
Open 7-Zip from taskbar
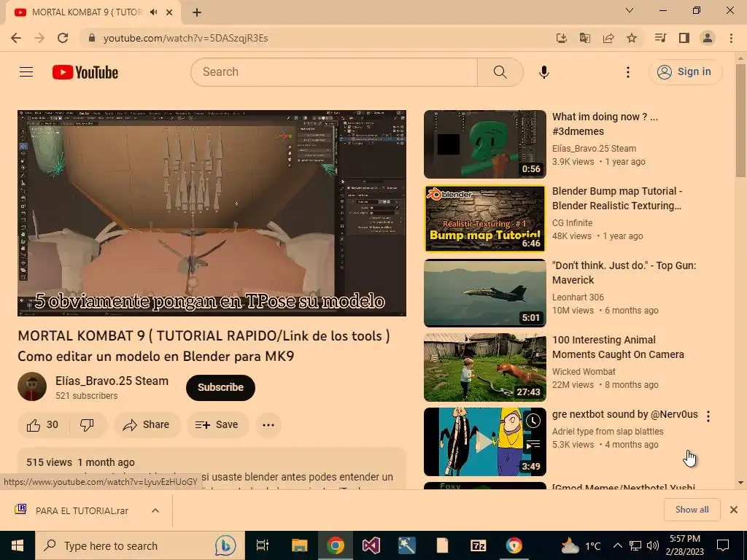coord(478,545)
